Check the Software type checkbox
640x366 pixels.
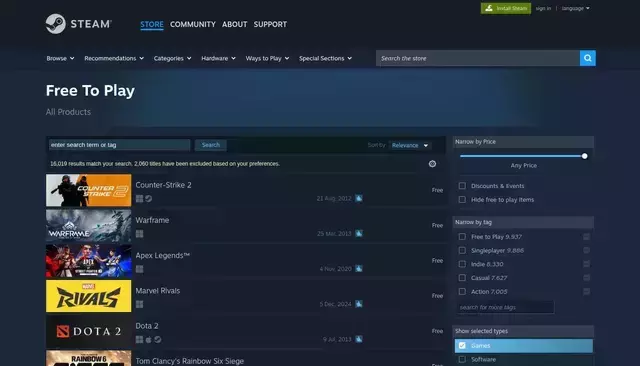(462, 359)
